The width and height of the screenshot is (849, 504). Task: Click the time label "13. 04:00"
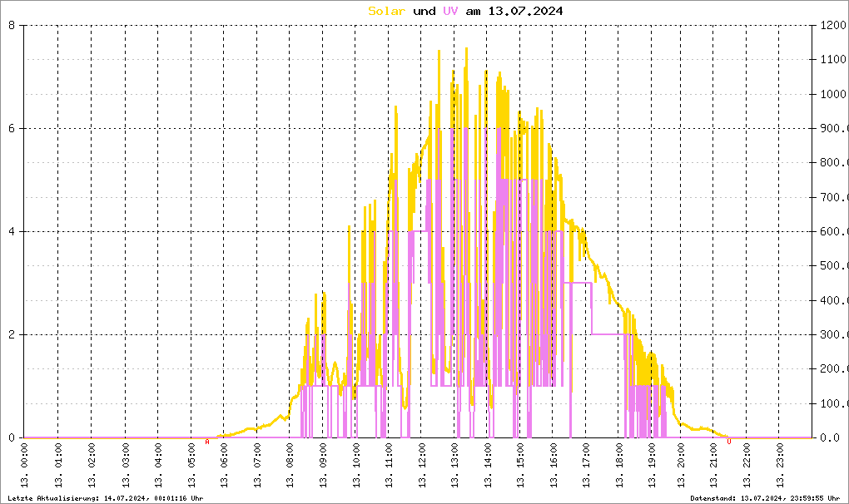pos(157,465)
